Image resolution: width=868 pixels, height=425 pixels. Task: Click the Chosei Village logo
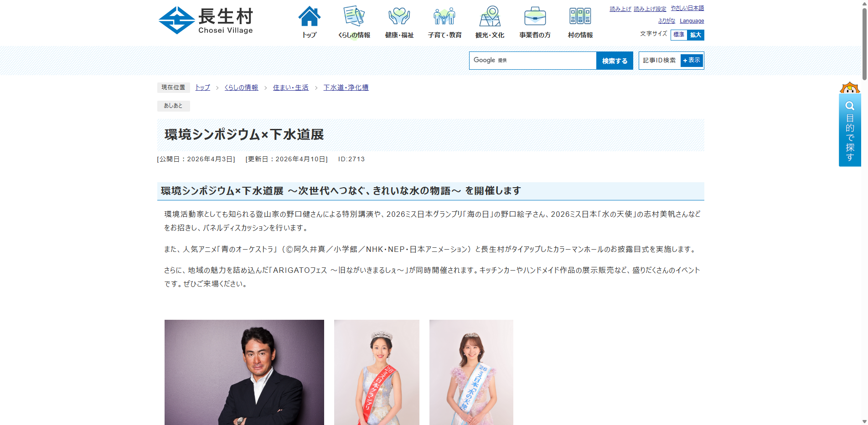206,20
